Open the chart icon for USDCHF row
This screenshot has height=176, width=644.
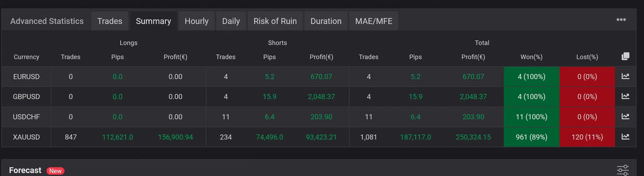[x=625, y=117]
